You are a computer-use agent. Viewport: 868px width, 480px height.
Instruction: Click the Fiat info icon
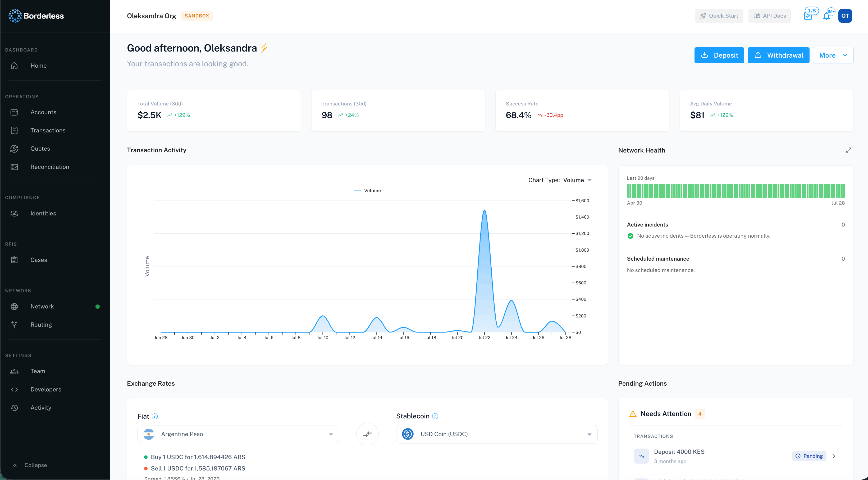(155, 416)
